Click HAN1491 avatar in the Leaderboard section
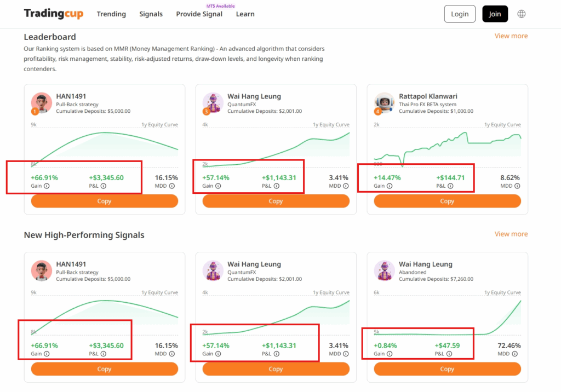The image size is (561, 392). click(x=41, y=103)
